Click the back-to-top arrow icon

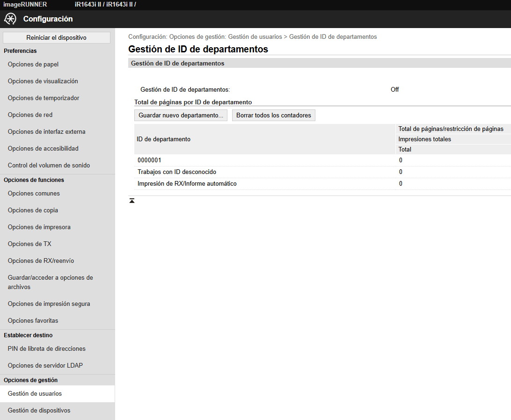(131, 201)
